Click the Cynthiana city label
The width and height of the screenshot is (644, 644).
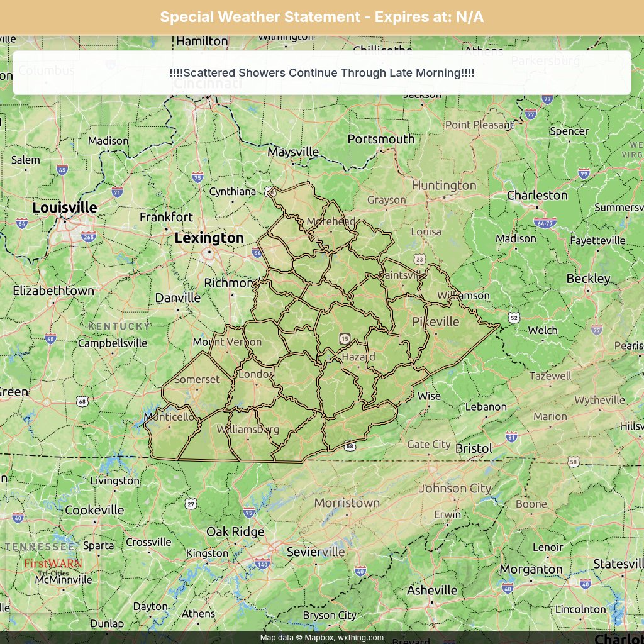(232, 191)
